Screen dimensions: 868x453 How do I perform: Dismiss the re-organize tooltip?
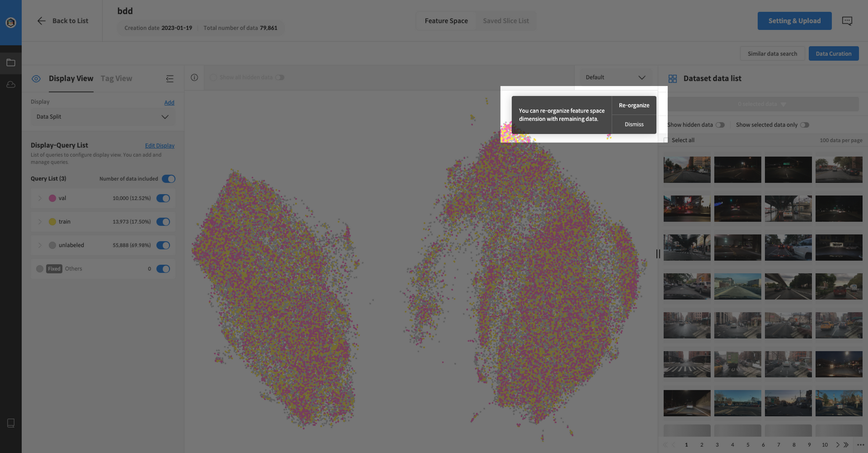pos(634,125)
